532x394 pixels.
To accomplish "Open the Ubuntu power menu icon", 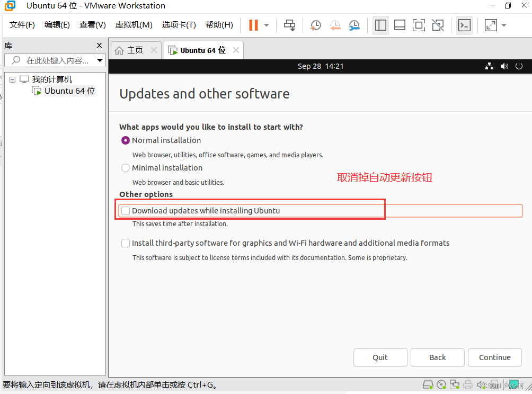I will pos(519,66).
